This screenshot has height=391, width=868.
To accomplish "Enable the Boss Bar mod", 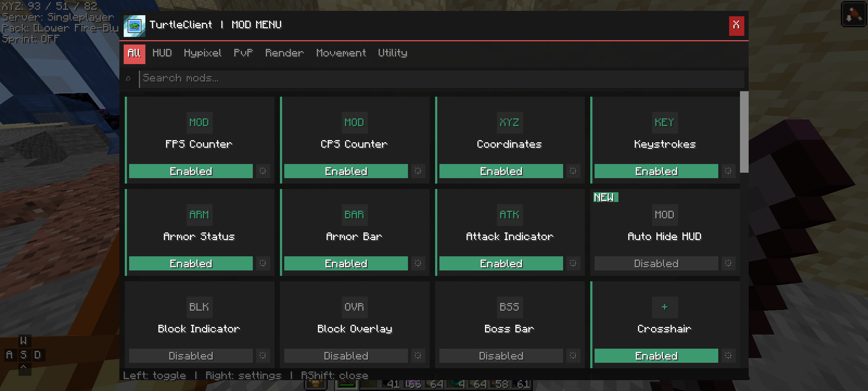I will point(501,356).
